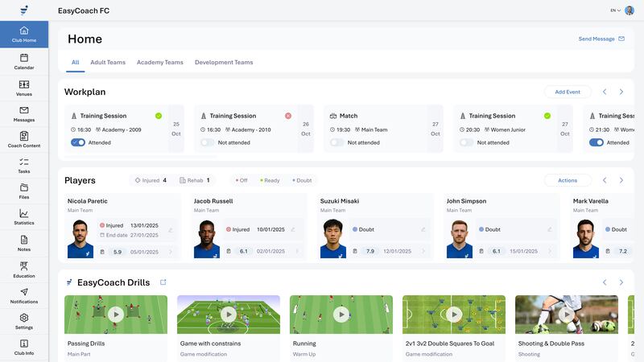The image size is (644, 362).
Task: Open Mark Varella player name
Action: [591, 201]
